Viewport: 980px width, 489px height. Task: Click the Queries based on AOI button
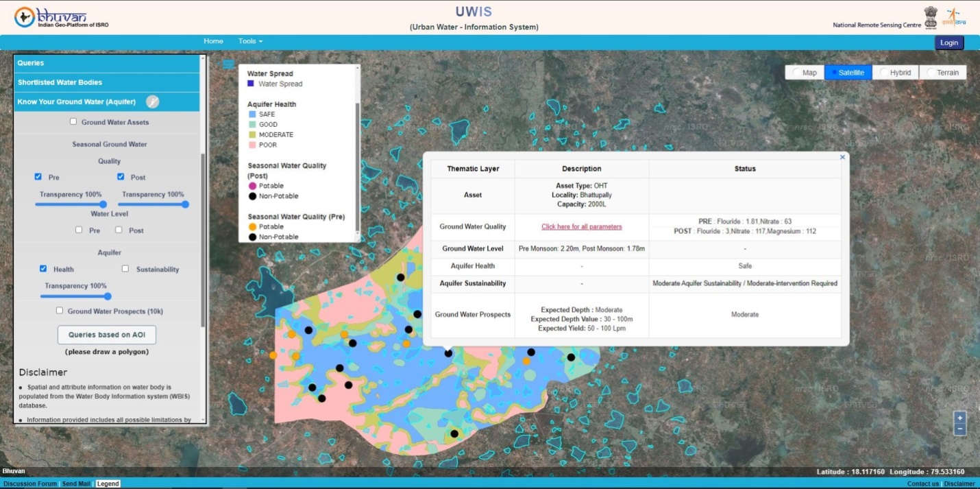[107, 335]
